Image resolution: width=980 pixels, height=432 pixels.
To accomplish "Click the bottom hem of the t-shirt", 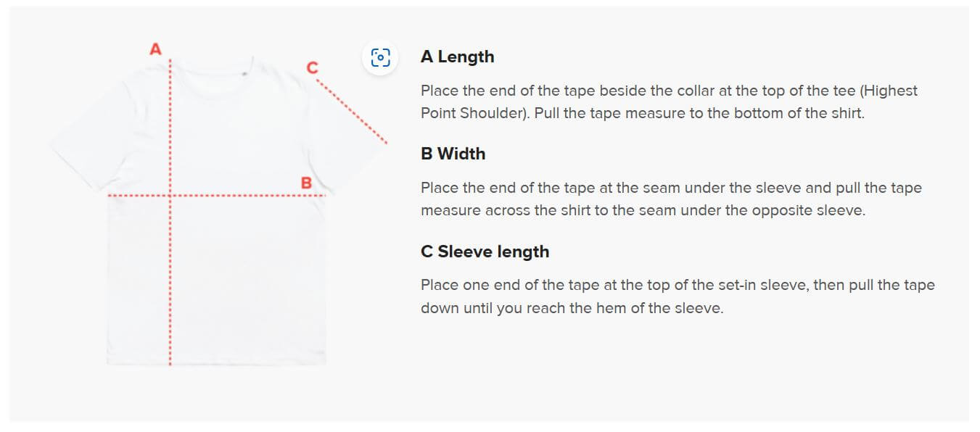I will pos(216,360).
